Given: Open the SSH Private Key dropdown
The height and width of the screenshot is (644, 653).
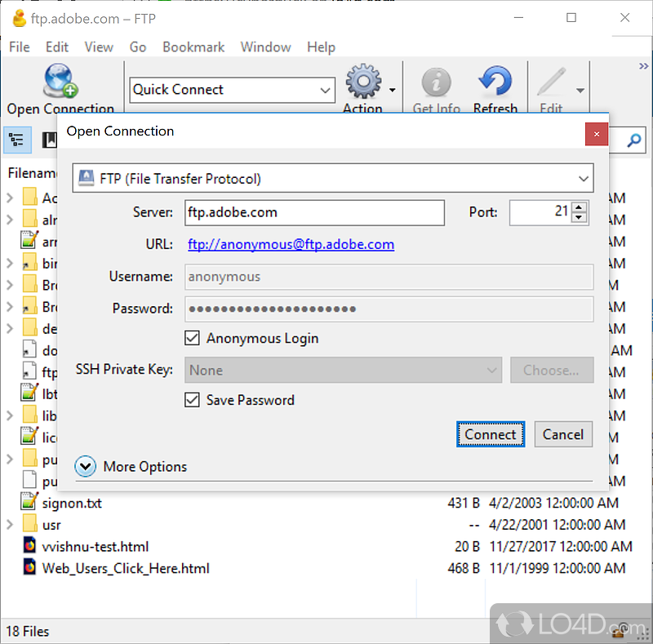Looking at the screenshot, I should click(343, 370).
